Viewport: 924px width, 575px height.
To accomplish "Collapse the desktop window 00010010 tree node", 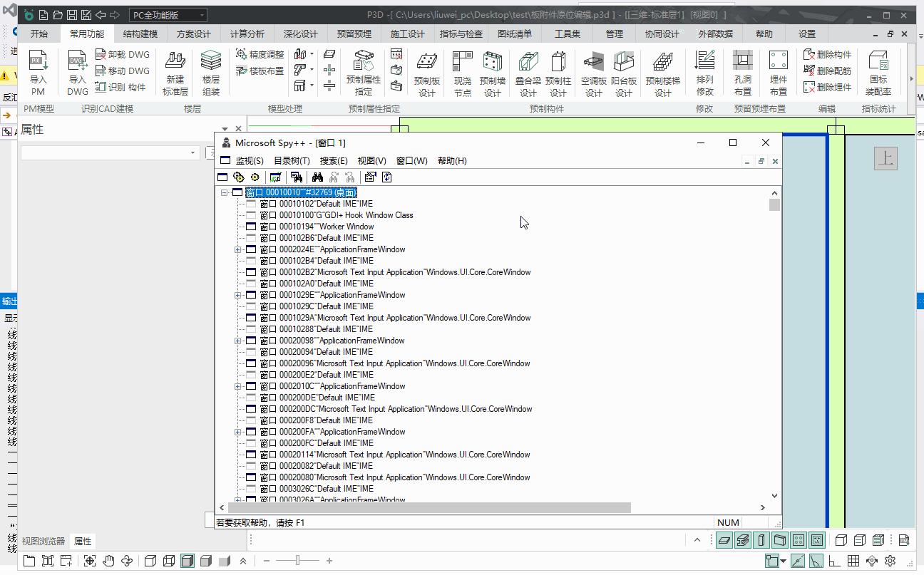I will 225,192.
